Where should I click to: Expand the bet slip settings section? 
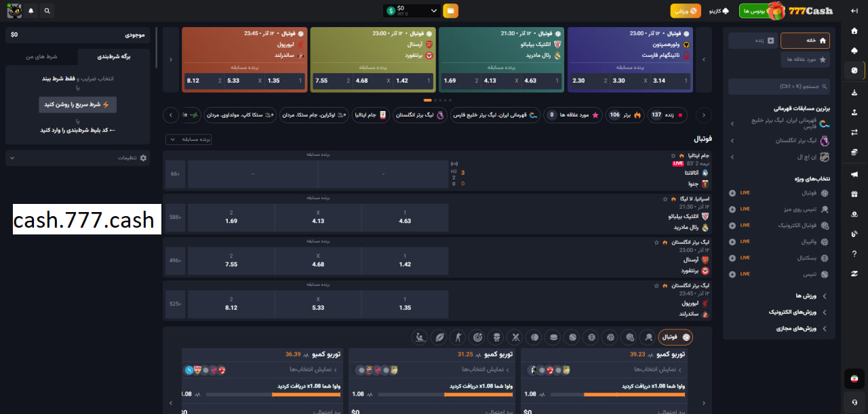pyautogui.click(x=77, y=158)
